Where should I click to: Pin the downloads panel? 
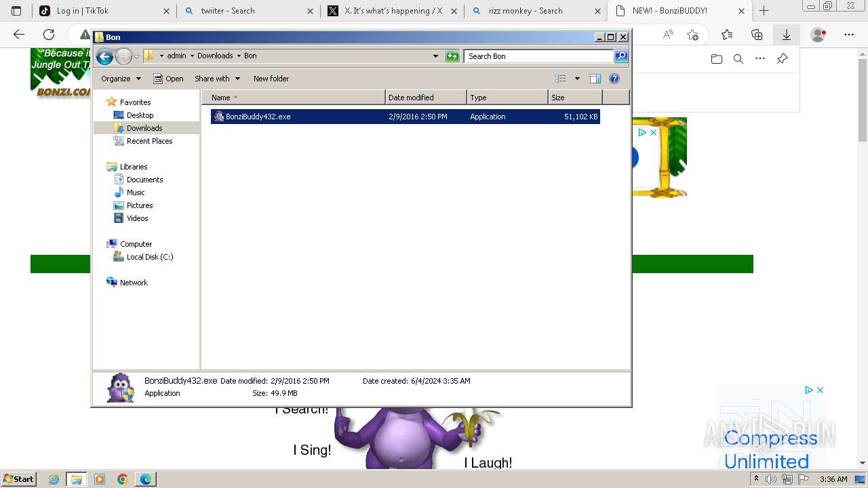pyautogui.click(x=782, y=59)
